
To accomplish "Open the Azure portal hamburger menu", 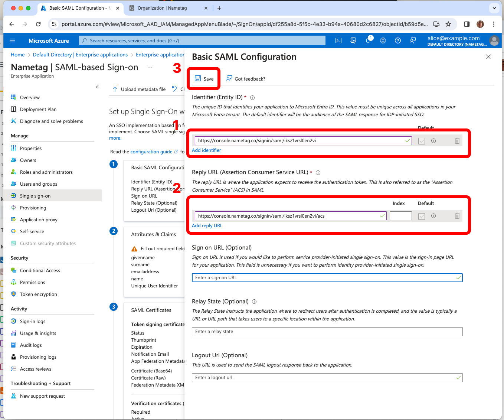I will (x=12, y=40).
